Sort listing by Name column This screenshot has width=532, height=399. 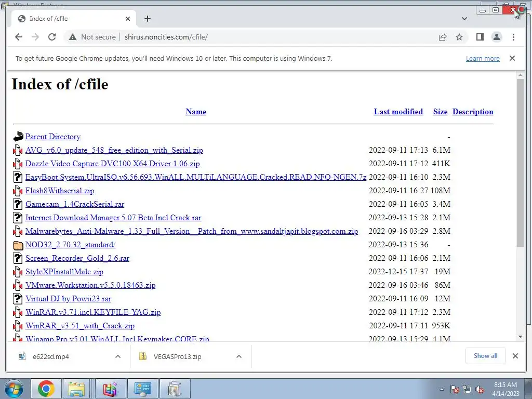[x=196, y=112]
